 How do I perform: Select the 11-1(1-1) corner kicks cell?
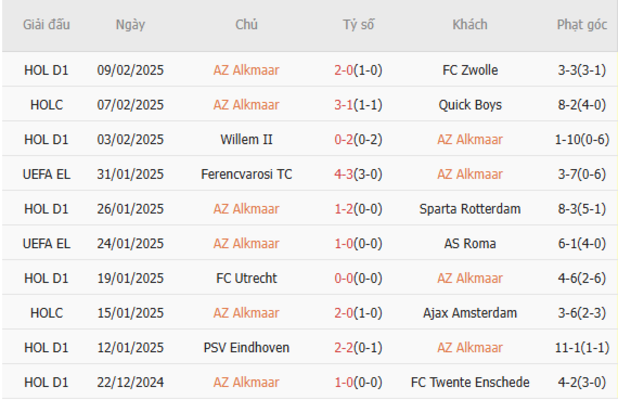point(582,347)
